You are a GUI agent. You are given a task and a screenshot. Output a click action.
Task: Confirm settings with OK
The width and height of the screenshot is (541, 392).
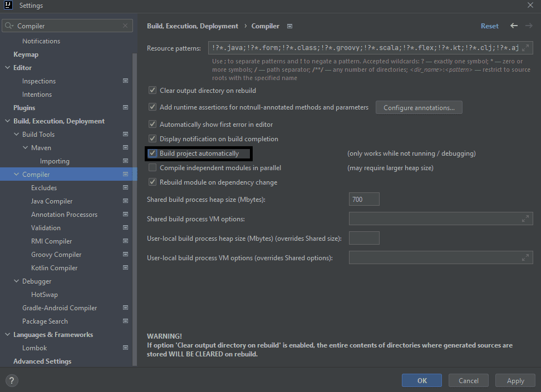(422, 380)
